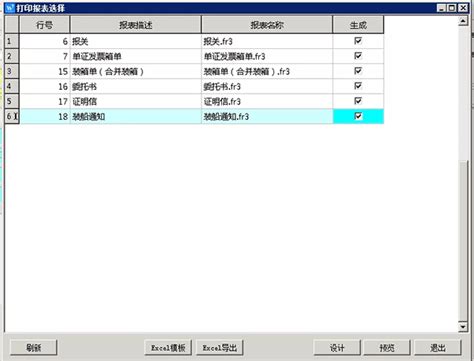
Task: Open the Excel模板 button
Action: (x=168, y=348)
